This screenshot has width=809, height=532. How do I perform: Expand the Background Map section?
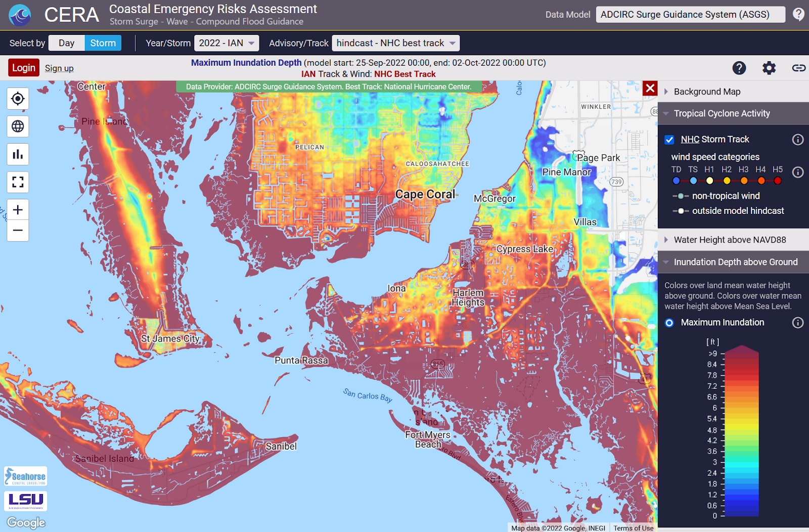(733, 92)
